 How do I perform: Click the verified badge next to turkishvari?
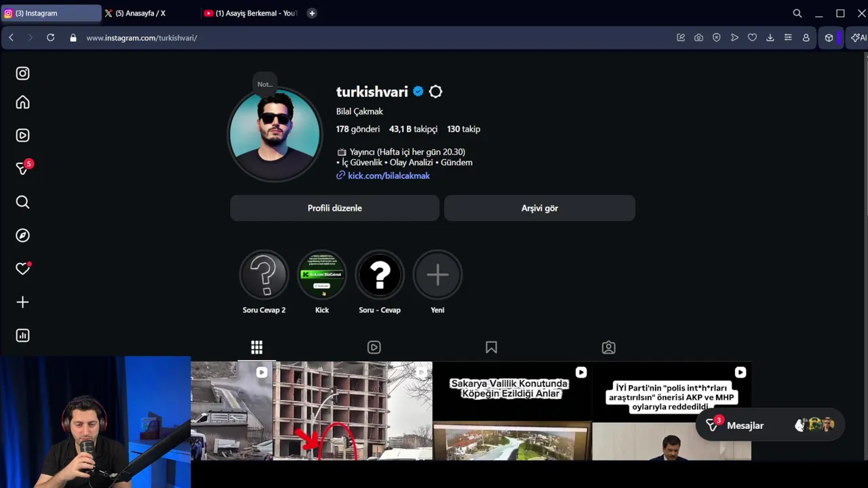(418, 91)
